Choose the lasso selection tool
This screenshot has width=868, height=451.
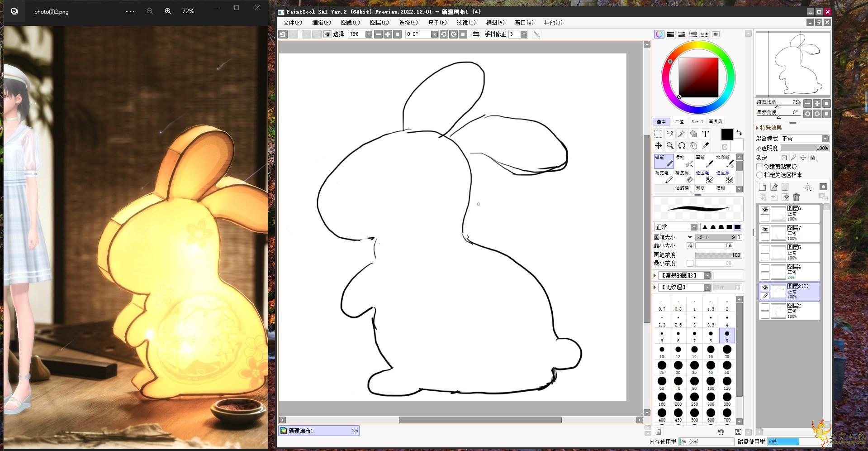[x=670, y=134]
